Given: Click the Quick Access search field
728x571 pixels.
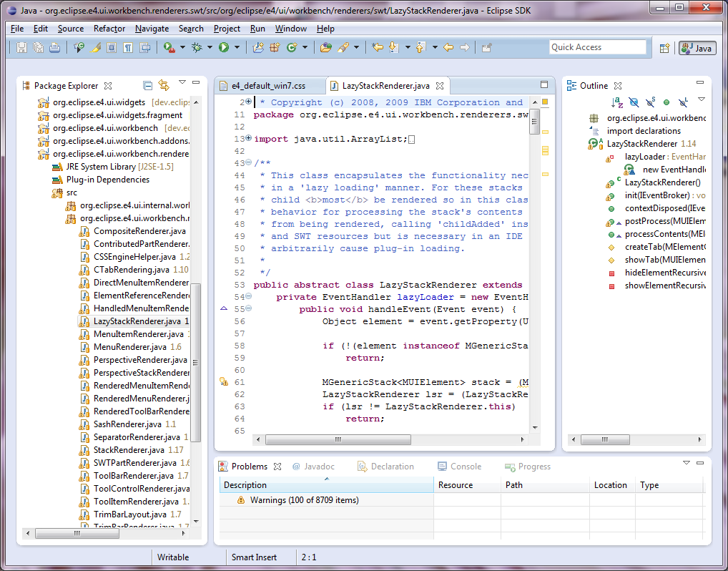Looking at the screenshot, I should [598, 47].
